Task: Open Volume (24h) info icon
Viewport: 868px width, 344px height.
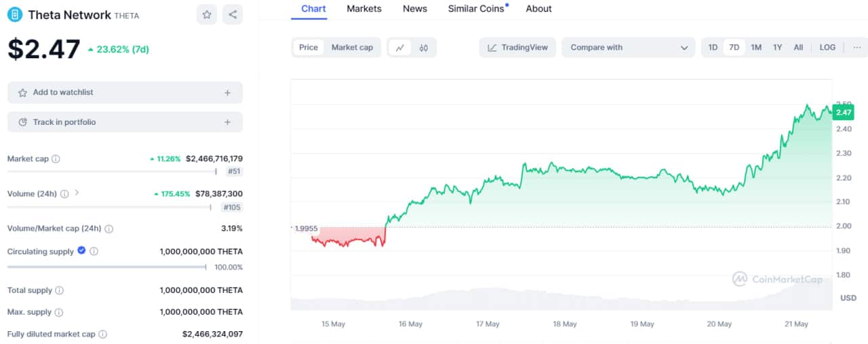Action: 64,194
